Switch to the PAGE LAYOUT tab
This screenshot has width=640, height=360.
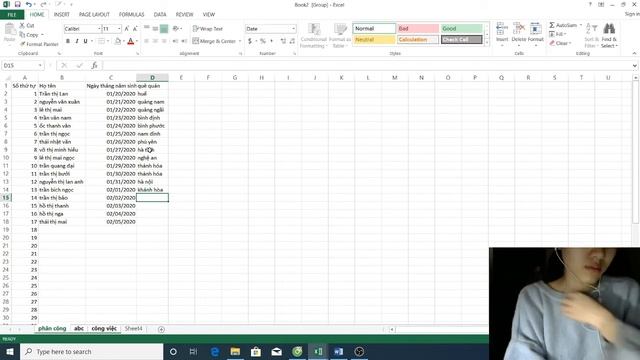pyautogui.click(x=94, y=14)
